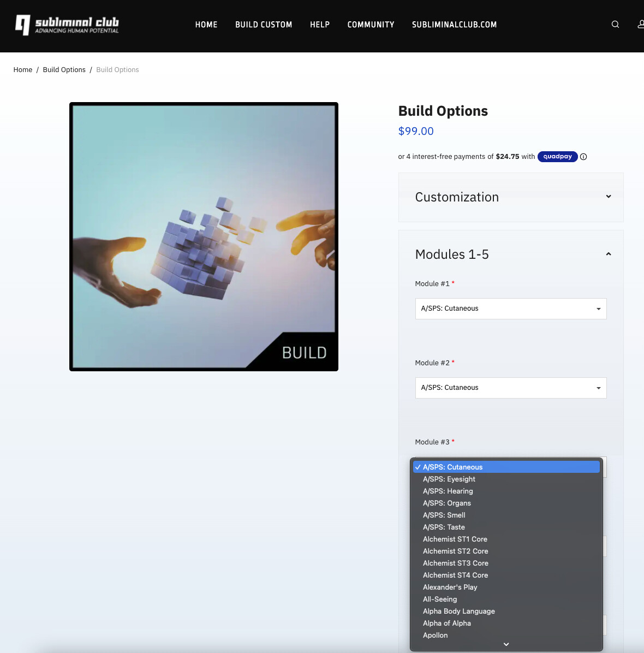Click the Build Options product title

443,111
